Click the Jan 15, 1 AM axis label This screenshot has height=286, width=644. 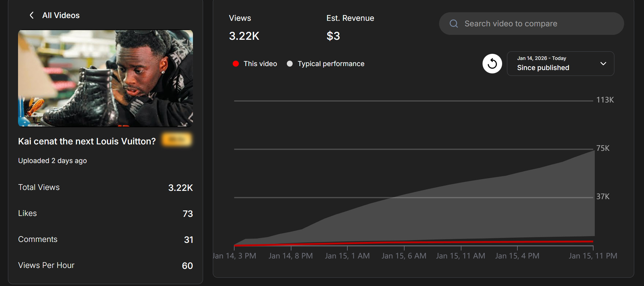click(347, 256)
